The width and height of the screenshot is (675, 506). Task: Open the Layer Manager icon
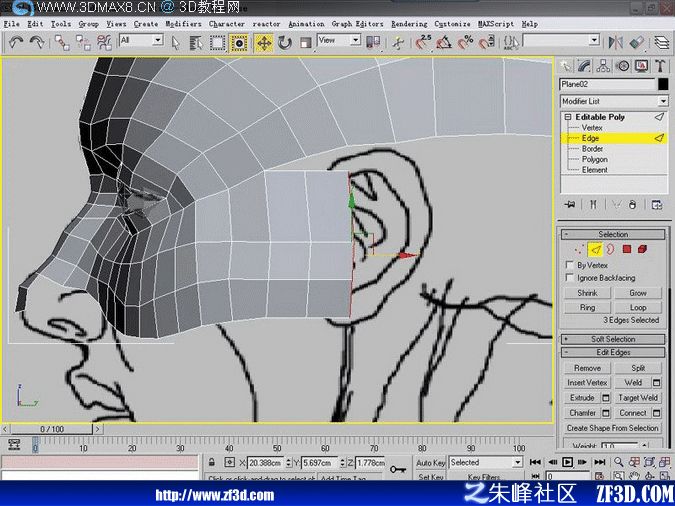pos(662,43)
